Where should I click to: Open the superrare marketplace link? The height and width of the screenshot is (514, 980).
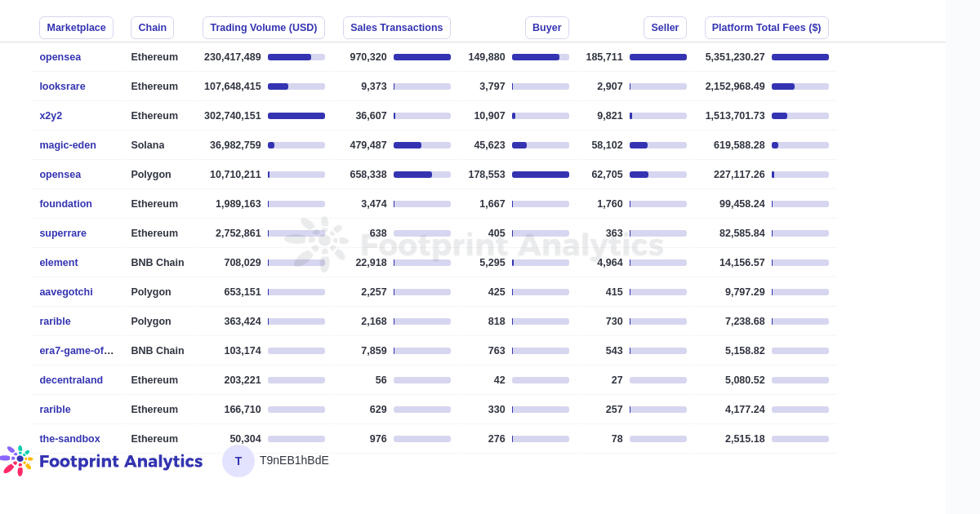[63, 233]
